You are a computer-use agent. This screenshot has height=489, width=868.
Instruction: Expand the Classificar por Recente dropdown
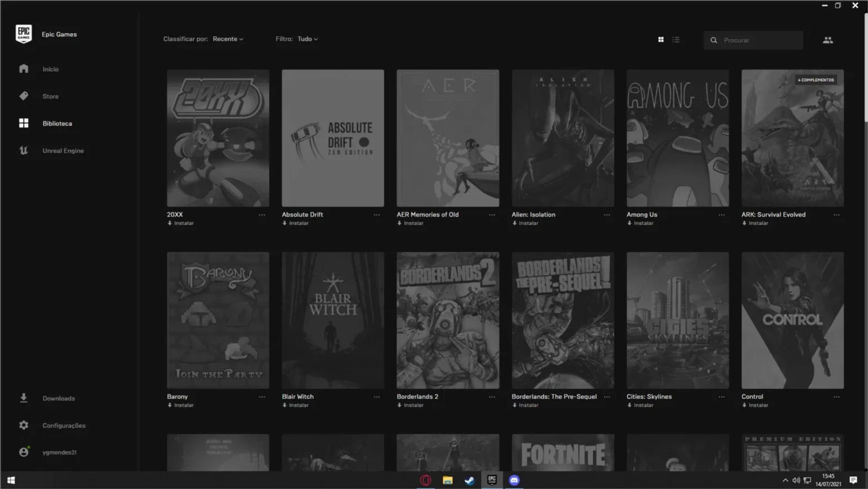point(228,39)
